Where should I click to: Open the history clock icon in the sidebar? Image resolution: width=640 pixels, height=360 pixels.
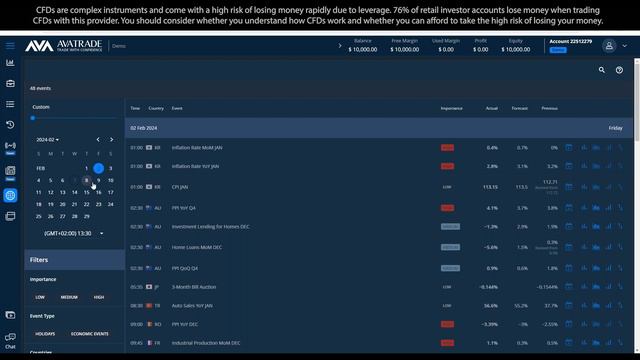(x=10, y=124)
